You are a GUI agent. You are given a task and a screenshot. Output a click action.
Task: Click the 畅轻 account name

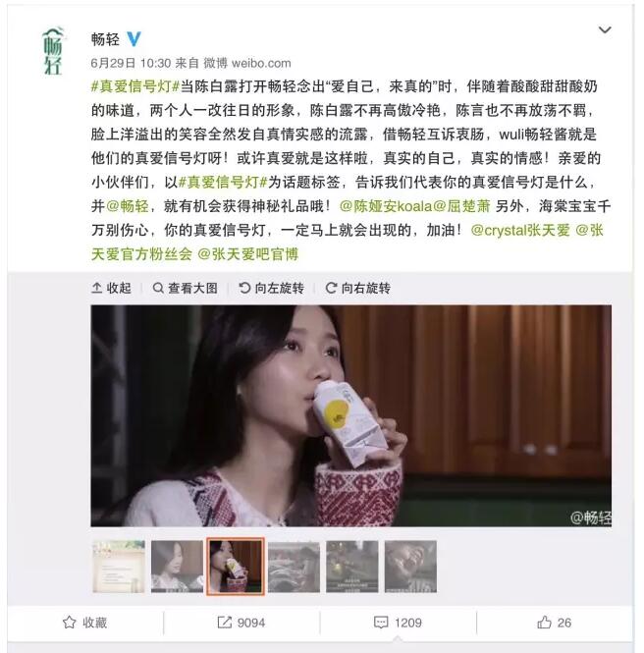pos(105,39)
